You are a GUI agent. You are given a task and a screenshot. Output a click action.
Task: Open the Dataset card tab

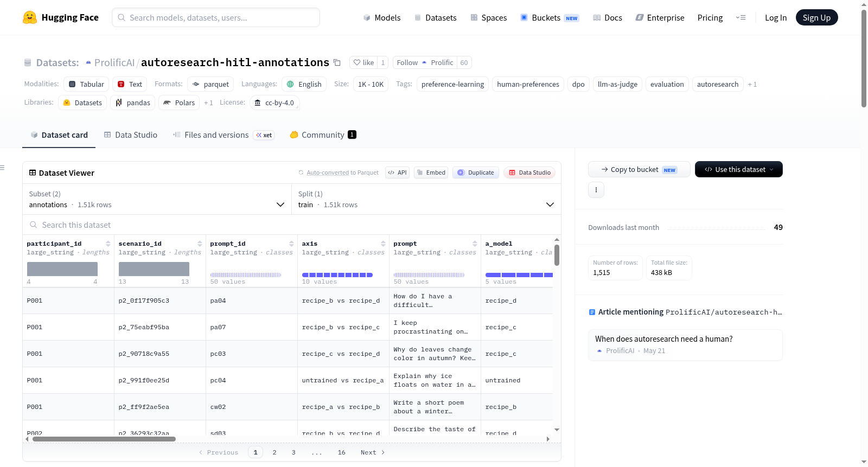click(x=59, y=135)
